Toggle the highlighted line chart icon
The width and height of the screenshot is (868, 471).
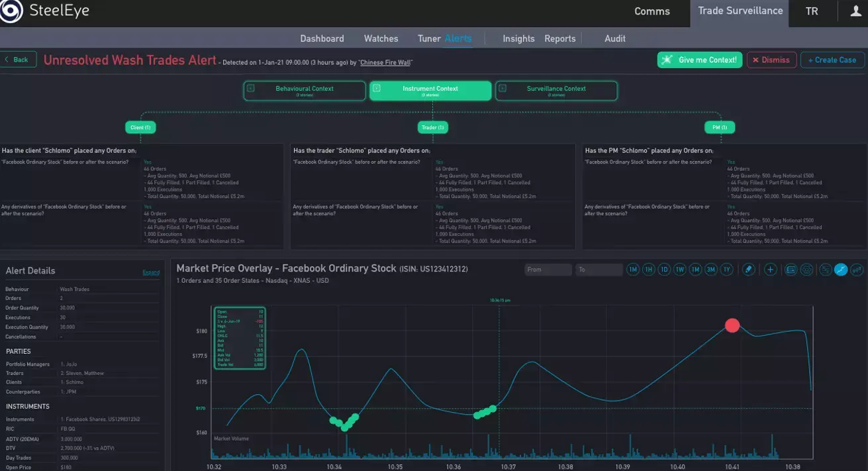click(841, 270)
